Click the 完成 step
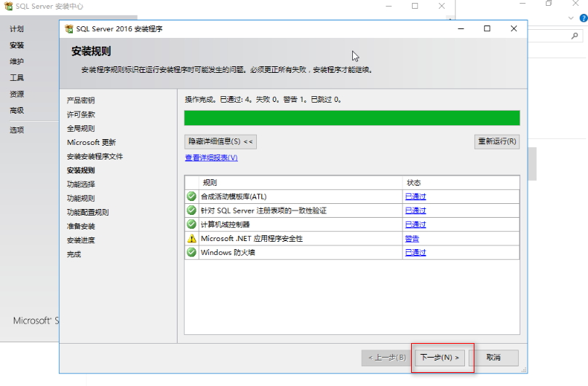The height and width of the screenshot is (386, 588). pyautogui.click(x=74, y=254)
